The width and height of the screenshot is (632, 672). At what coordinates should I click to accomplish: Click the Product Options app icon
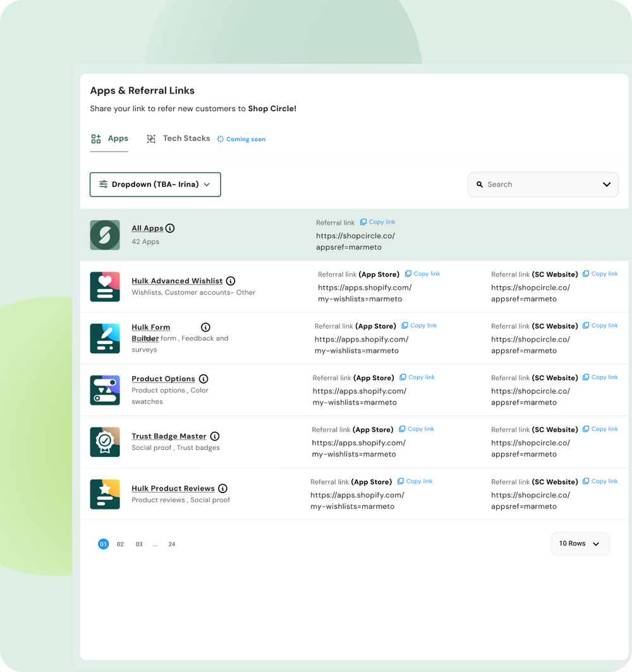point(105,390)
